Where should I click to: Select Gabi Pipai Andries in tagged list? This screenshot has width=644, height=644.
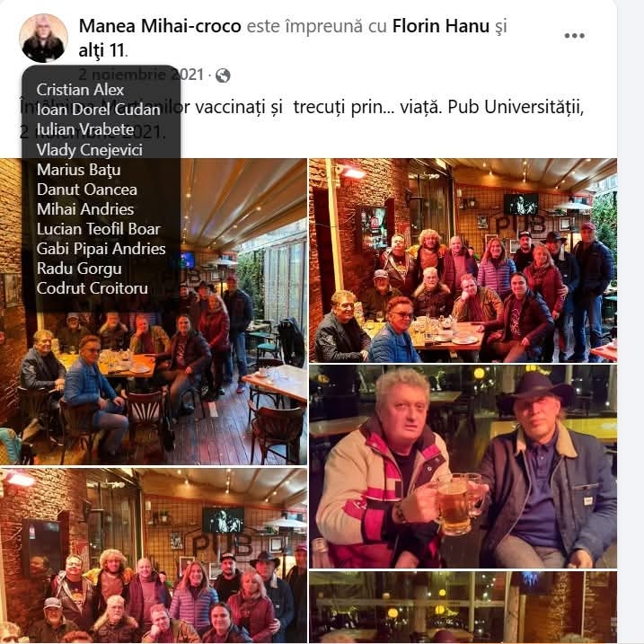(x=101, y=249)
